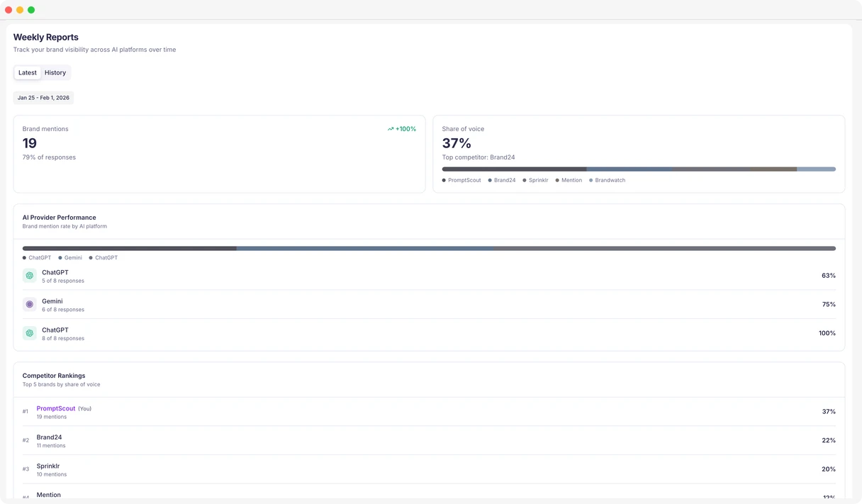Switch to the History tab
Image resolution: width=862 pixels, height=504 pixels.
(55, 72)
